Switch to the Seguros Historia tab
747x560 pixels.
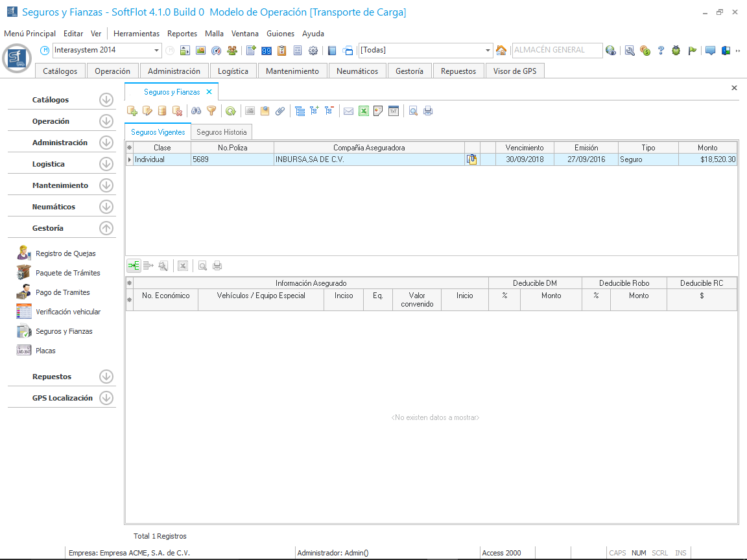221,132
